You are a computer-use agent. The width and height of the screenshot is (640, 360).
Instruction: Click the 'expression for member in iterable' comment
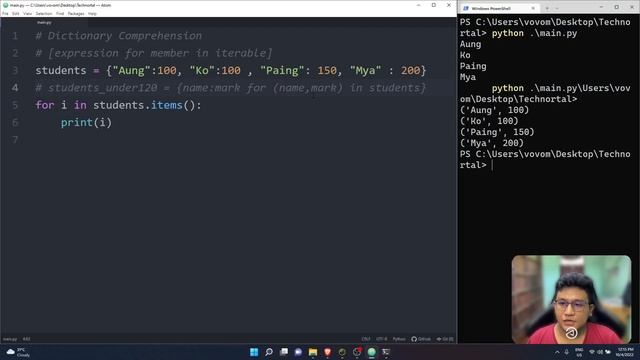pos(153,53)
